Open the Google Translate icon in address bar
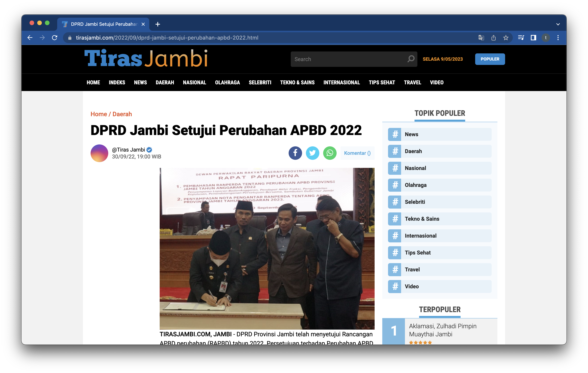Screen dimensions: 588x373 click(481, 38)
